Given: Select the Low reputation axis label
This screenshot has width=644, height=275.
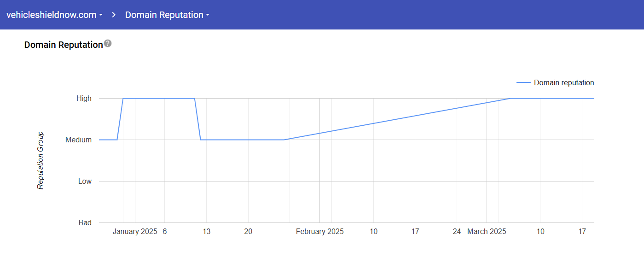Looking at the screenshot, I should pos(85,181).
